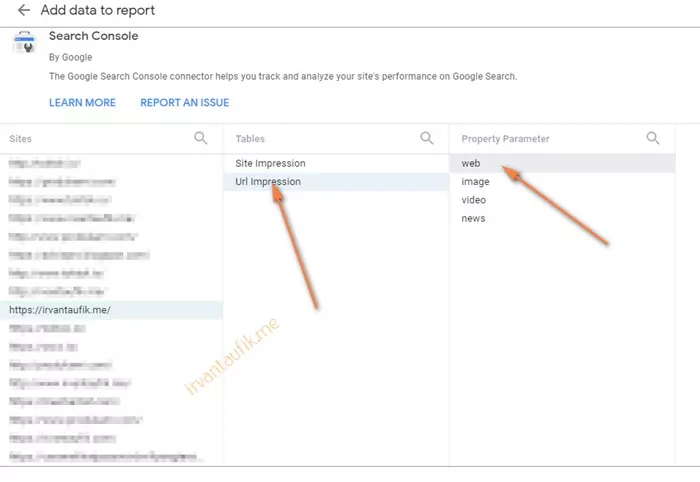Select the image property parameter

[x=562, y=182]
